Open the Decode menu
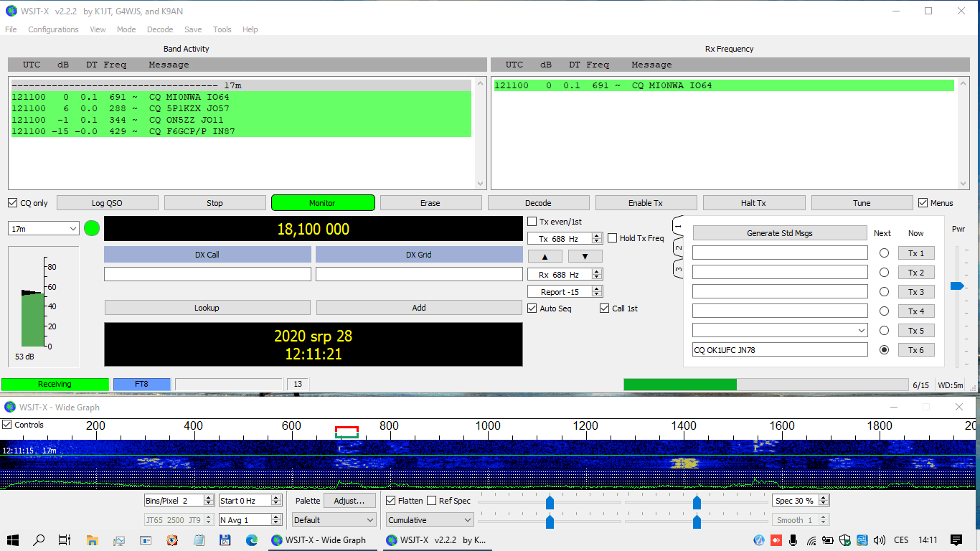The height and width of the screenshot is (551, 980). click(x=160, y=29)
